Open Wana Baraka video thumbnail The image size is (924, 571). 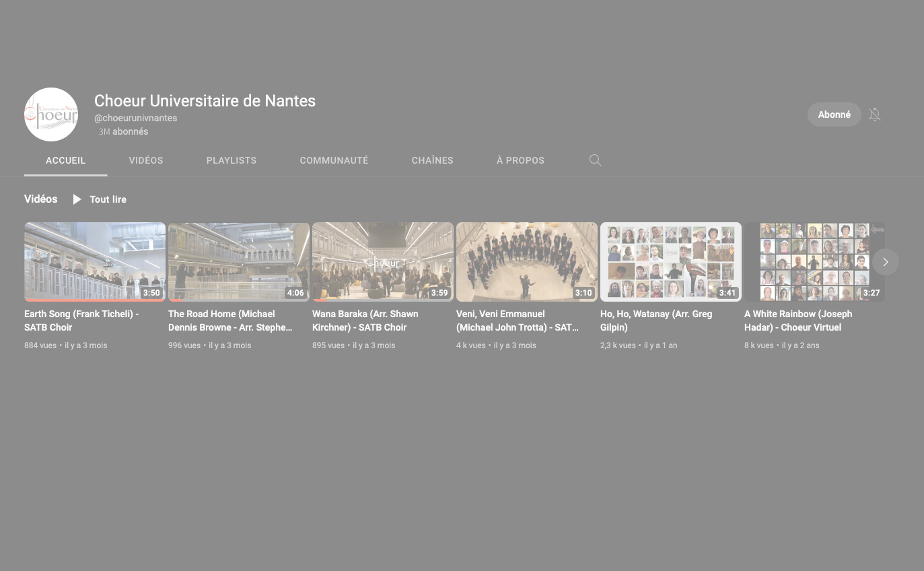(383, 262)
